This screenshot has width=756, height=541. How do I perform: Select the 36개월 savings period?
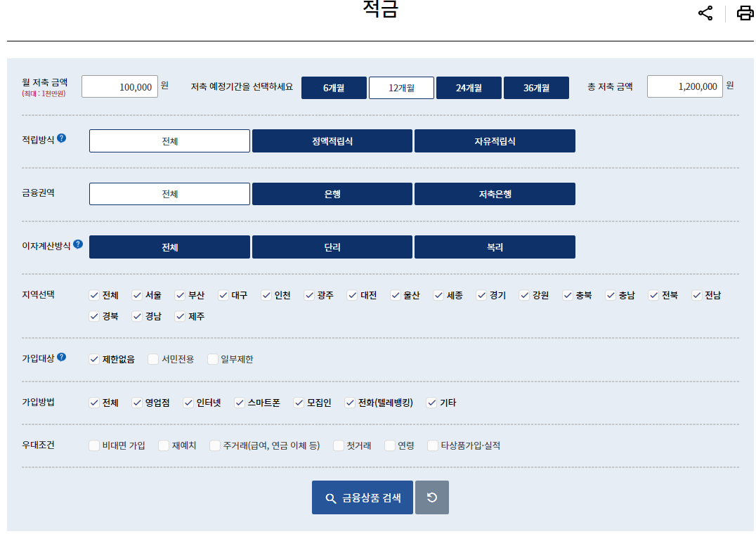[x=536, y=87]
